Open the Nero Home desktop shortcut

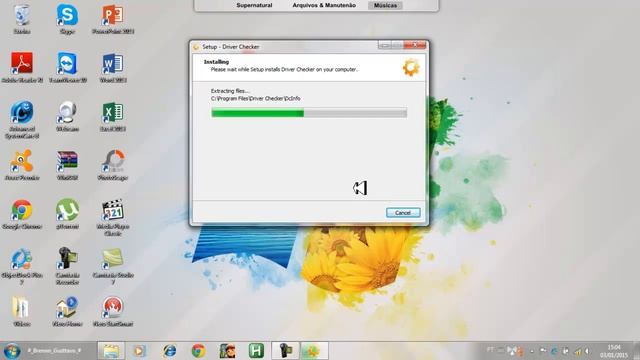(x=67, y=311)
